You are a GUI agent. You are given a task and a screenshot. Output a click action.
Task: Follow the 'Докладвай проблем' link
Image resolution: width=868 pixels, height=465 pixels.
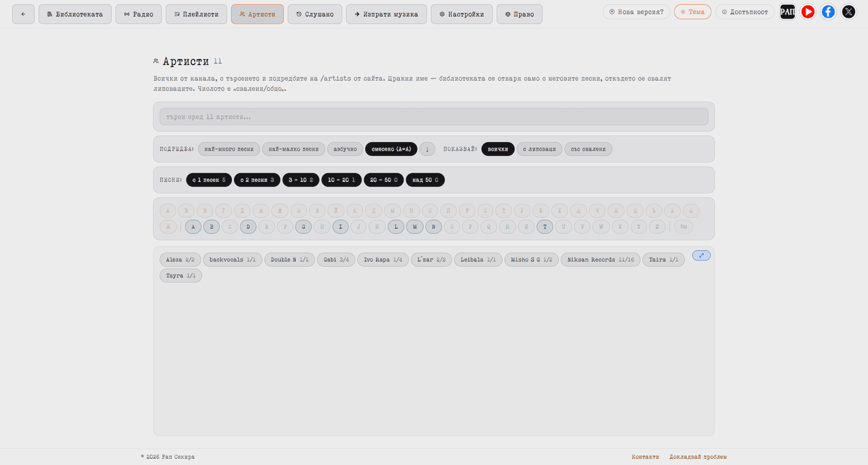[x=698, y=457]
